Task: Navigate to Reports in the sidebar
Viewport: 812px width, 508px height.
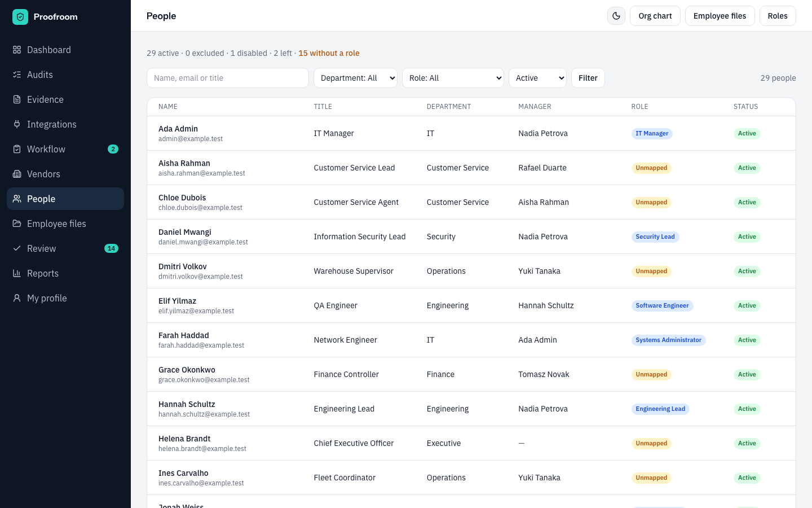Action: [x=65, y=273]
